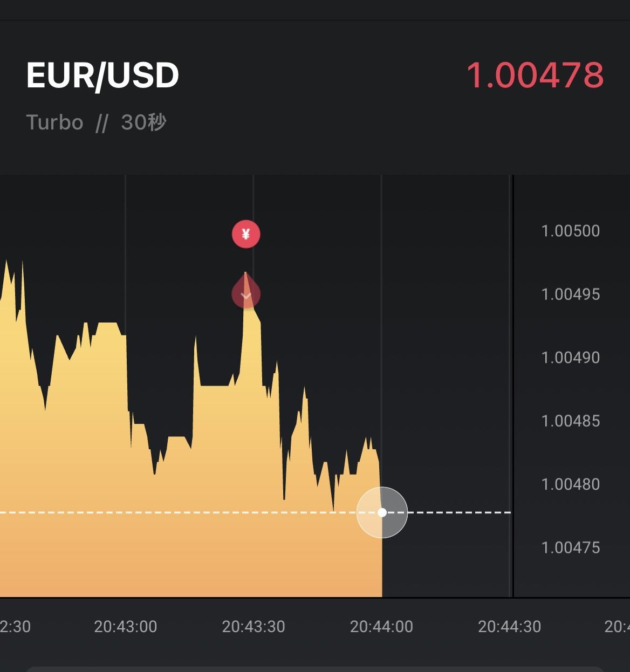630x672 pixels.
Task: Click the 1.00475 price axis label
Action: click(x=570, y=547)
